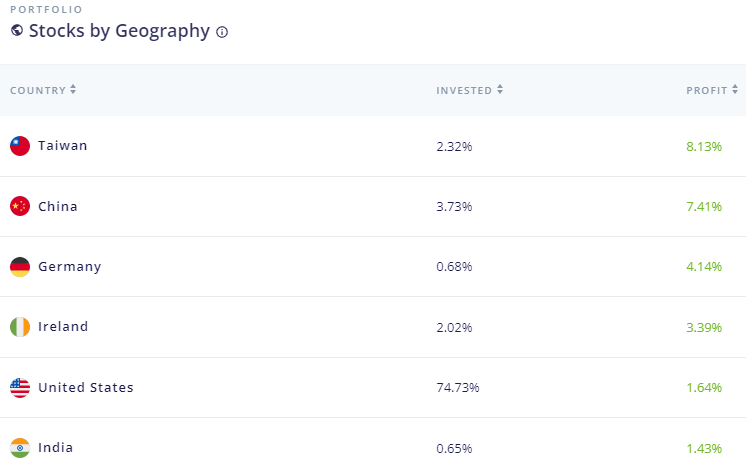This screenshot has width=746, height=463.
Task: Click the United States flag icon
Action: [20, 387]
